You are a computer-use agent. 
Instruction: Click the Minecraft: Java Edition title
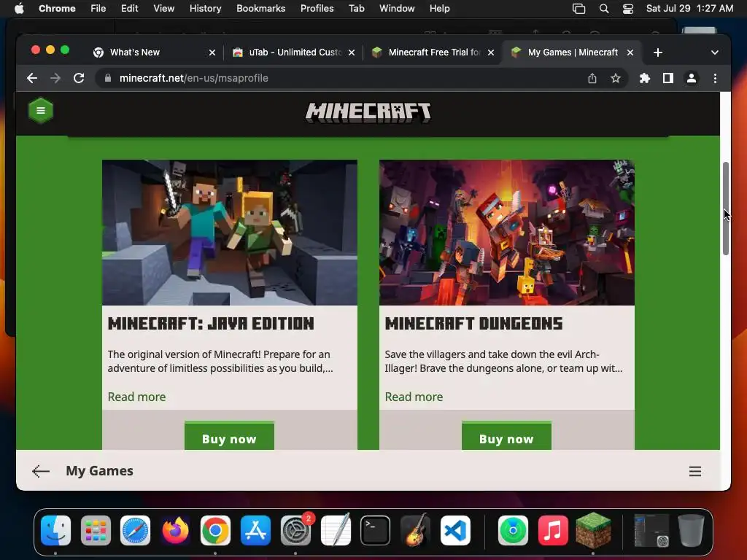[x=211, y=324]
